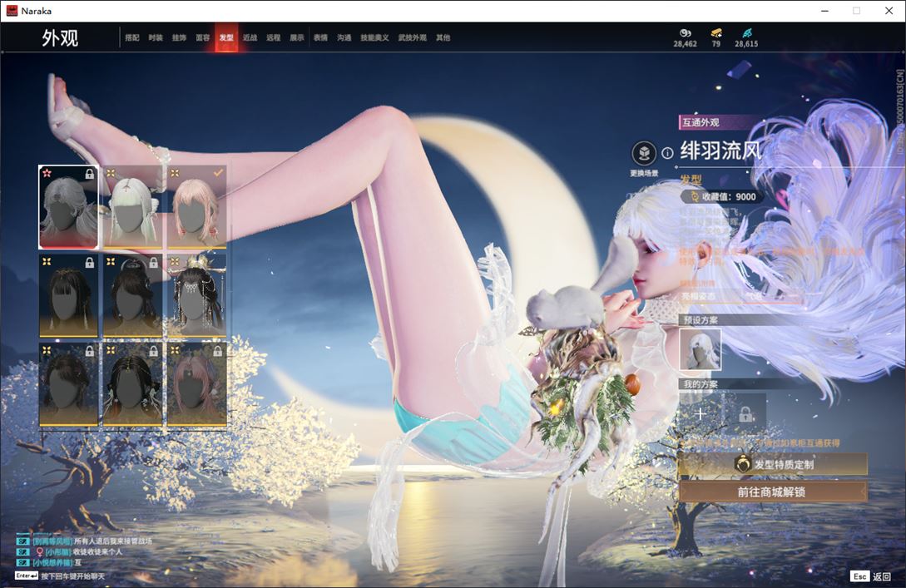
Task: Click the gold ticket icon above 79
Action: (x=716, y=33)
